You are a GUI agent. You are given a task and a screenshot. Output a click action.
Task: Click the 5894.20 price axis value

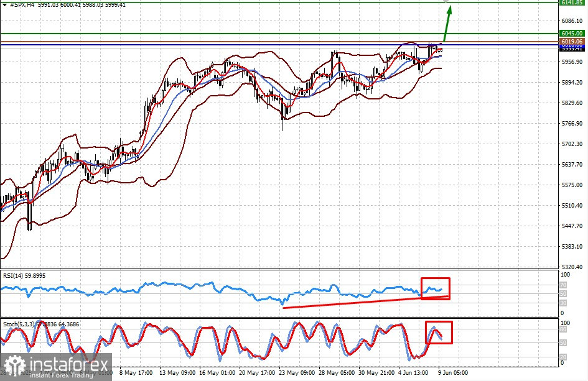coord(572,83)
